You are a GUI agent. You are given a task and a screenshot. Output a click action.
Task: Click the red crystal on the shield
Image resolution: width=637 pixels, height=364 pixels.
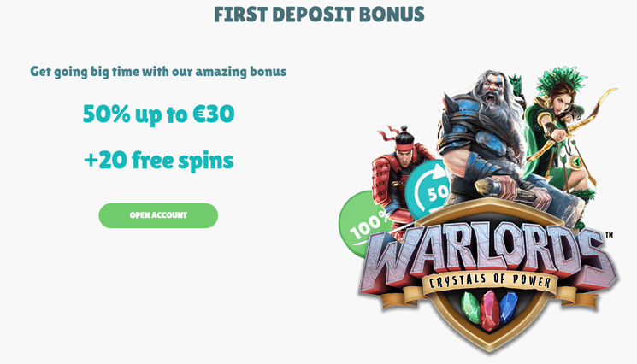[x=489, y=310]
